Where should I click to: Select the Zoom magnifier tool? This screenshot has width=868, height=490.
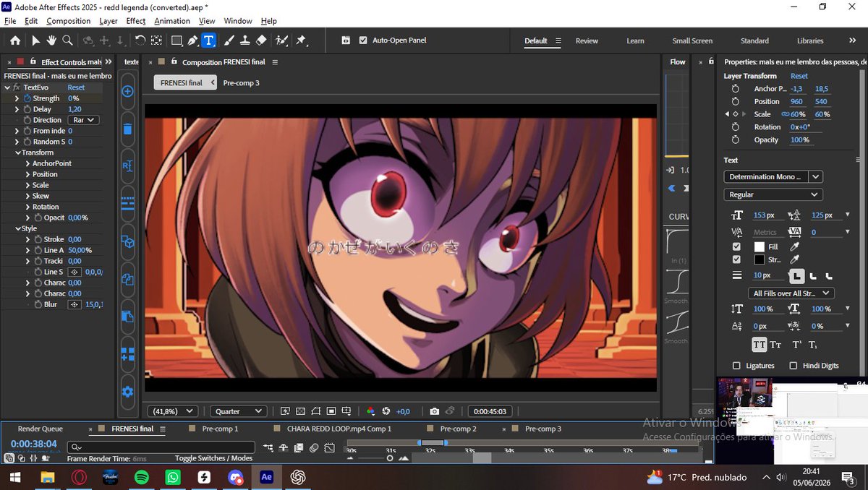67,40
